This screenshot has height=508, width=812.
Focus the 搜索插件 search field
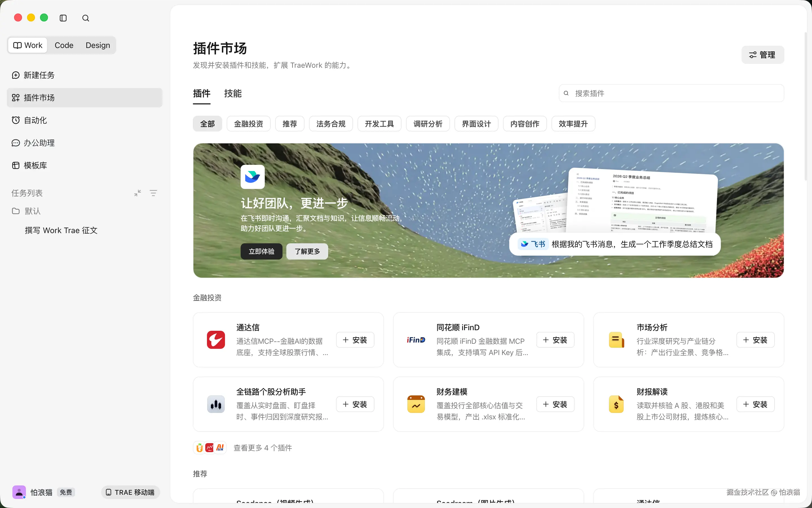click(x=671, y=93)
